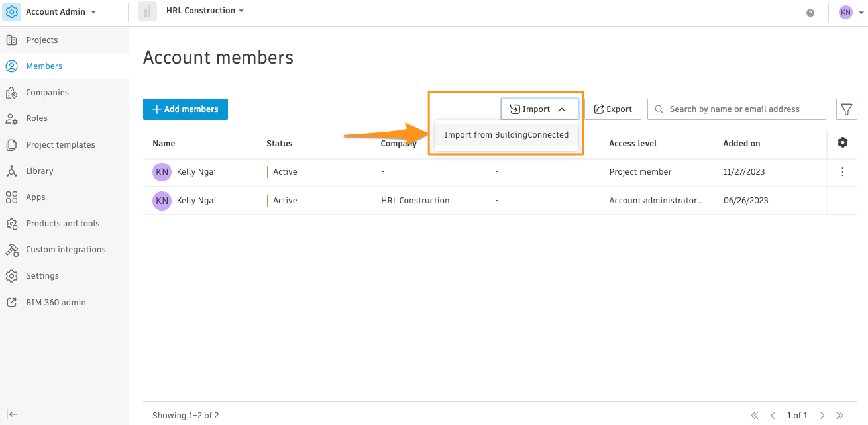The image size is (868, 425).
Task: Click the Settings gear icon in sidebar
Action: coord(11,276)
